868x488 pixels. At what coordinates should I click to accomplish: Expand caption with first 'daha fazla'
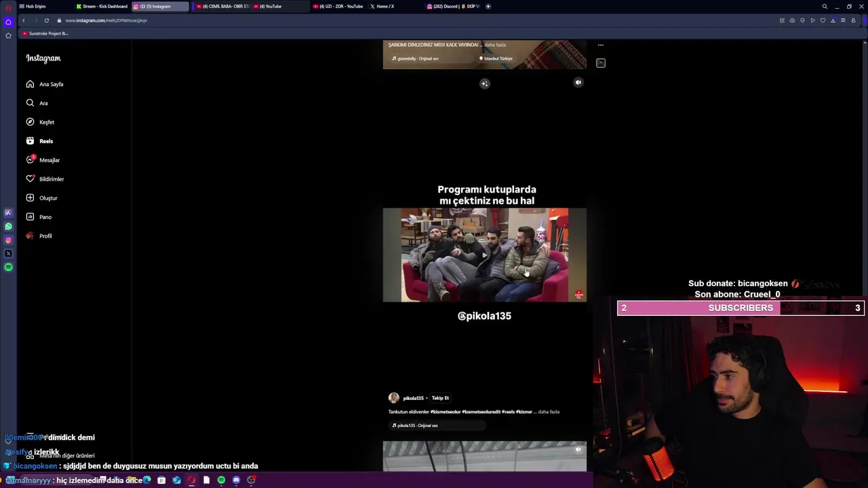tap(495, 45)
